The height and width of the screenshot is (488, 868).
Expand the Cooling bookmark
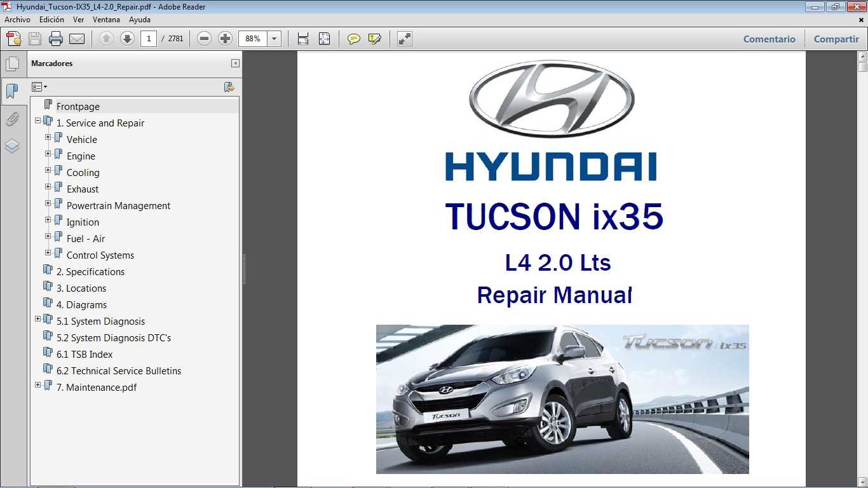tap(48, 170)
